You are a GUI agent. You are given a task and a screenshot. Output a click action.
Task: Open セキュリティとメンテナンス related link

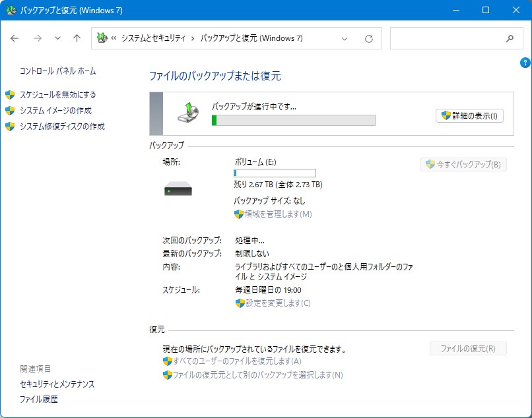(57, 384)
